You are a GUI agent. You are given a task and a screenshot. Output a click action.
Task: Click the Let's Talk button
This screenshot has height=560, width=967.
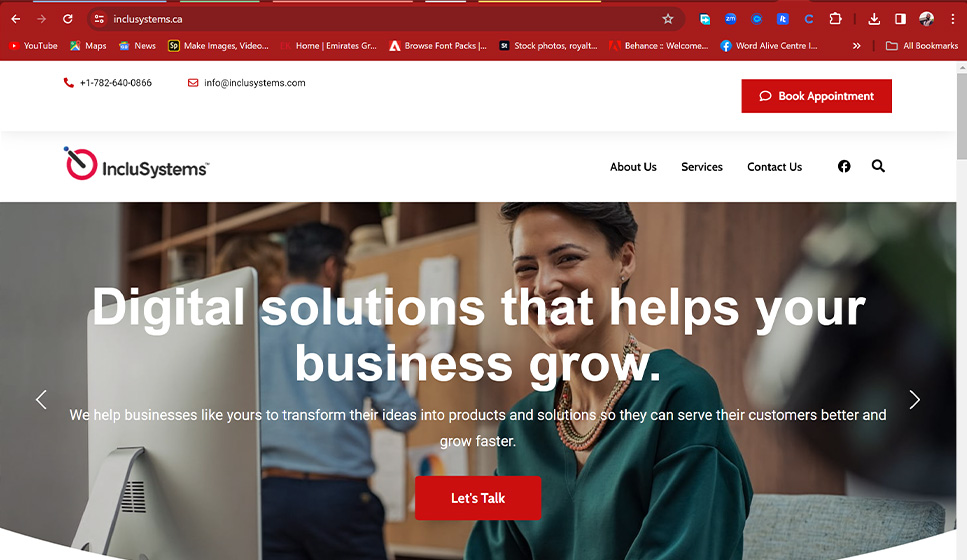point(478,498)
